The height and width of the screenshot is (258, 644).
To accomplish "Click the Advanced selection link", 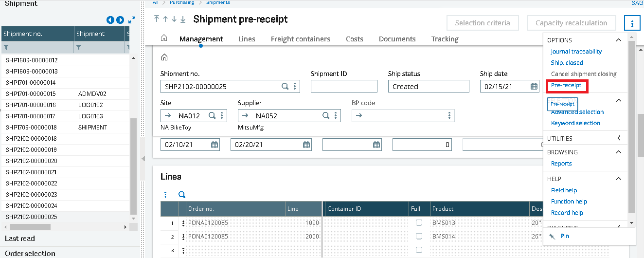I will (x=577, y=112).
